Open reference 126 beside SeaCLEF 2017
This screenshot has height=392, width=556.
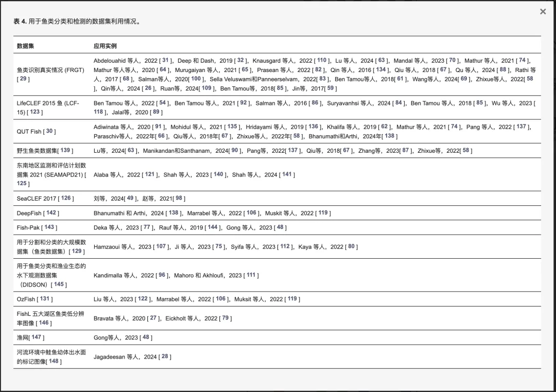(x=66, y=198)
